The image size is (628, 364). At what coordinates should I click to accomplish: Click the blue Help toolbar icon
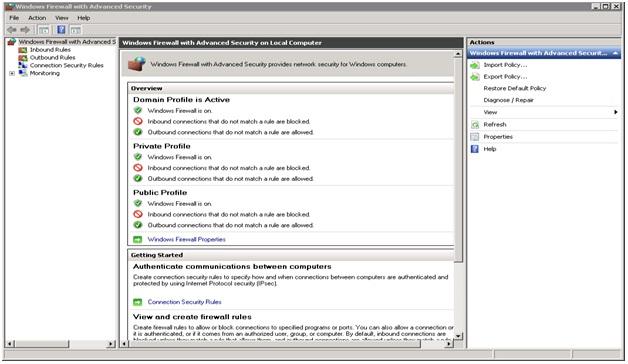[x=61, y=30]
